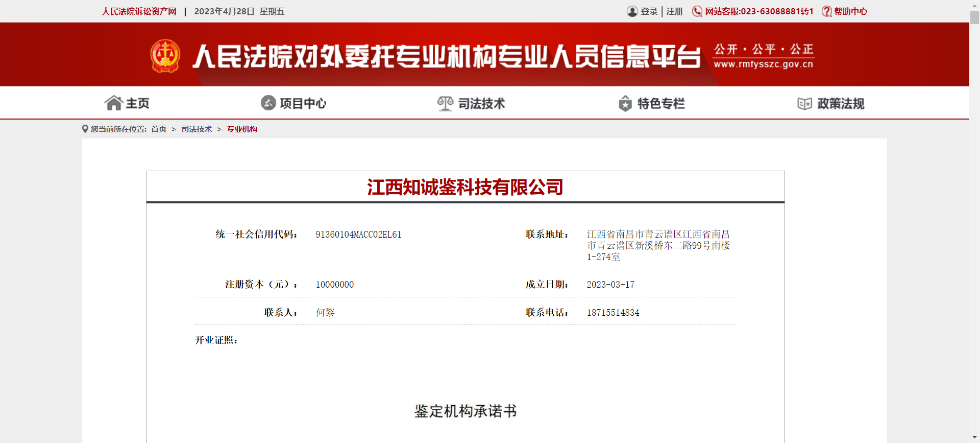Click the scrollbar up arrow
The width and height of the screenshot is (980, 443).
point(974,5)
